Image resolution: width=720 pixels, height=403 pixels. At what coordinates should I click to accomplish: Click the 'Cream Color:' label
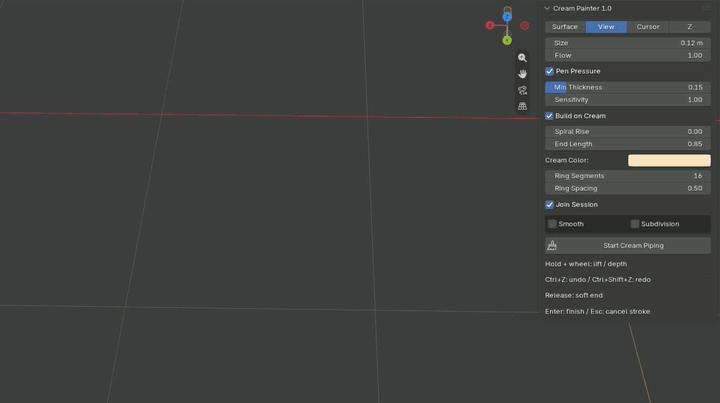(x=567, y=160)
